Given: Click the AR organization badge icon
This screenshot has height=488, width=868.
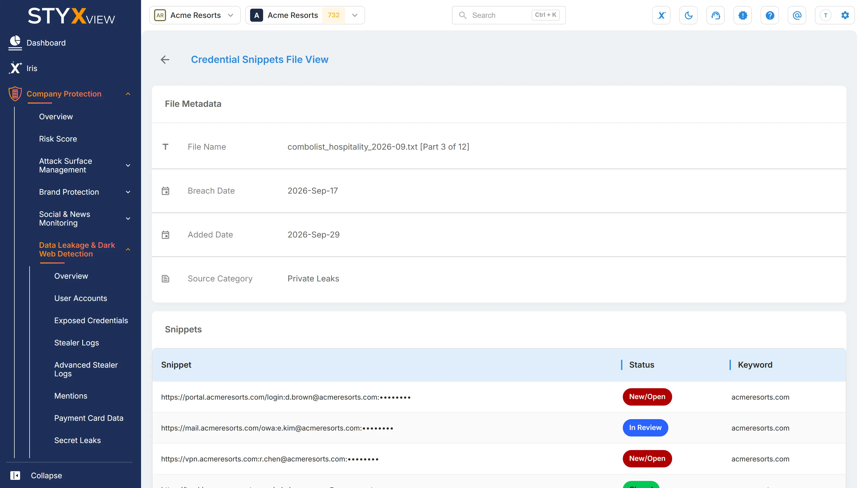Looking at the screenshot, I should [160, 15].
